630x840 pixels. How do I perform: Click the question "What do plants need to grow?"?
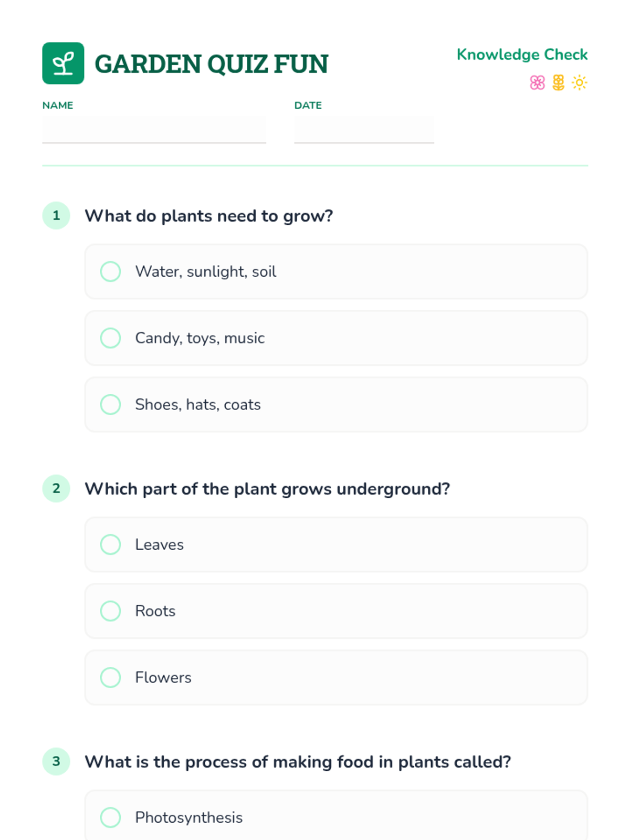209,216
